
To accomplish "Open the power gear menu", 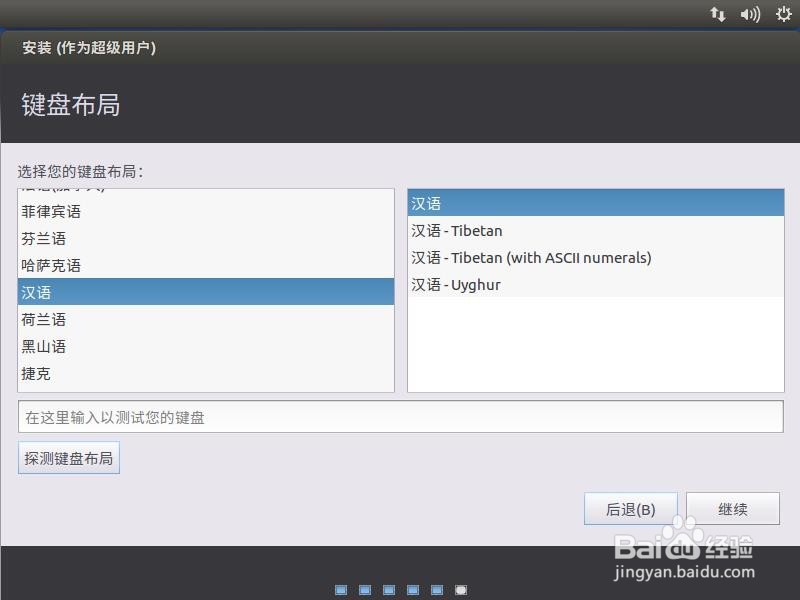I will point(781,14).
